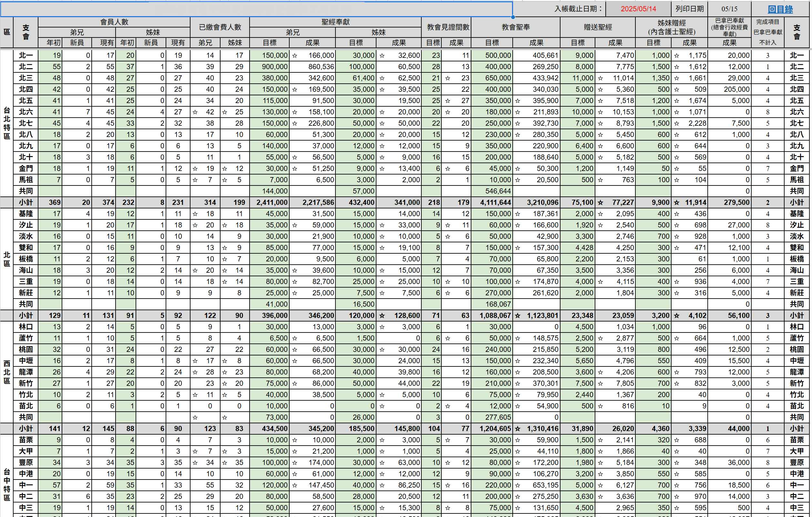This screenshot has width=812, height=517.
Task: Select the 已繳會費人數 header cell
Action: coord(220,27)
